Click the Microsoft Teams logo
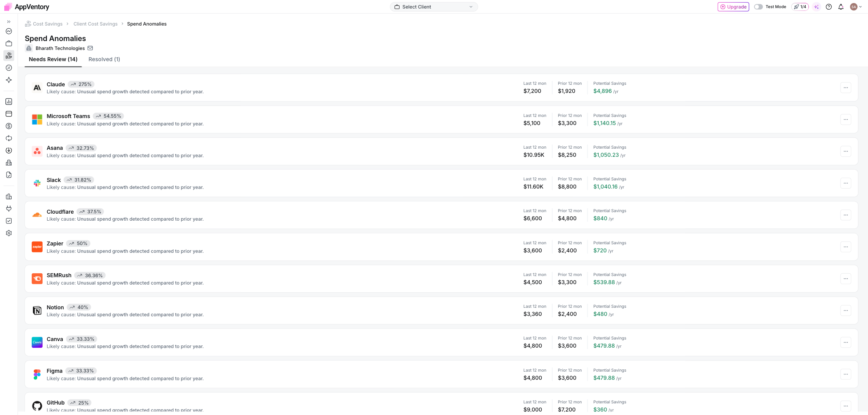This screenshot has height=415, width=868. (37, 120)
